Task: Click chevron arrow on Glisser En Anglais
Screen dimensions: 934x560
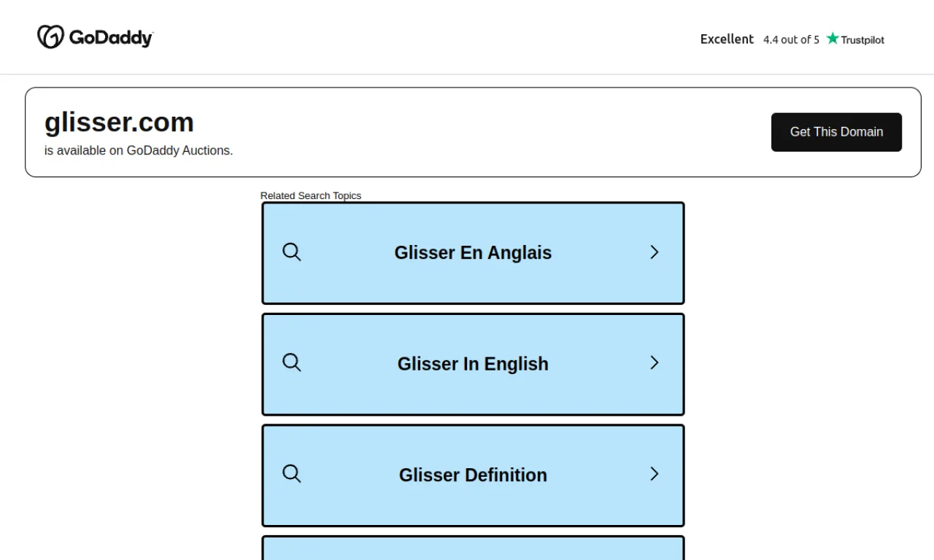Action: tap(655, 252)
